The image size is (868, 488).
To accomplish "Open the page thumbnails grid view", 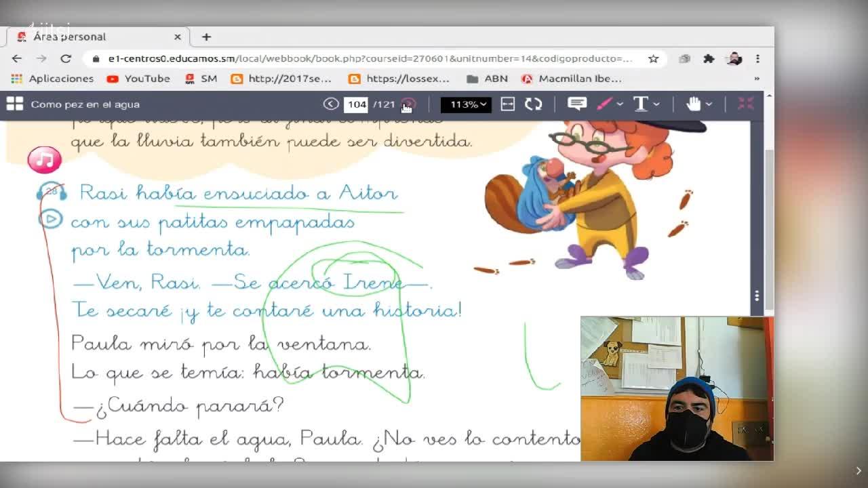I will (x=14, y=104).
